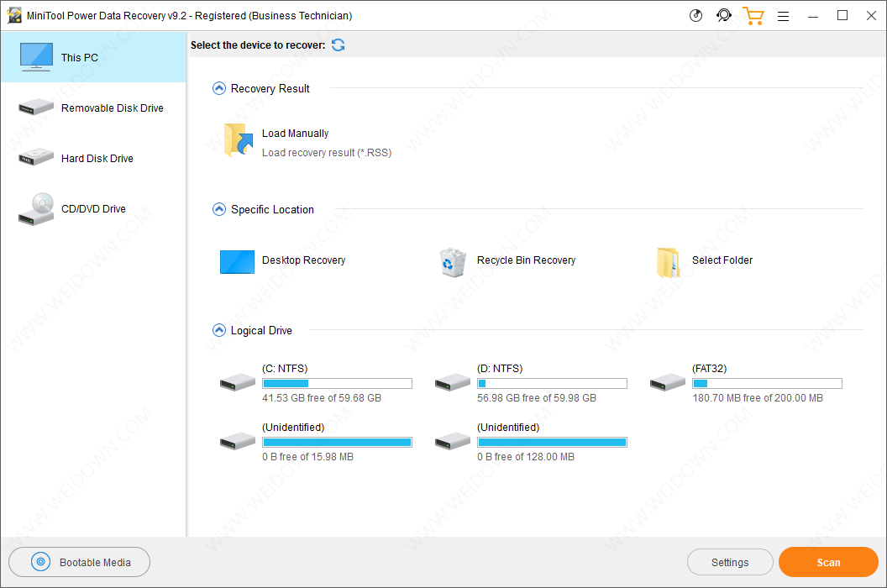
Task: Click the '180.70 MB free of 200.00 MB' text
Action: pyautogui.click(x=758, y=398)
